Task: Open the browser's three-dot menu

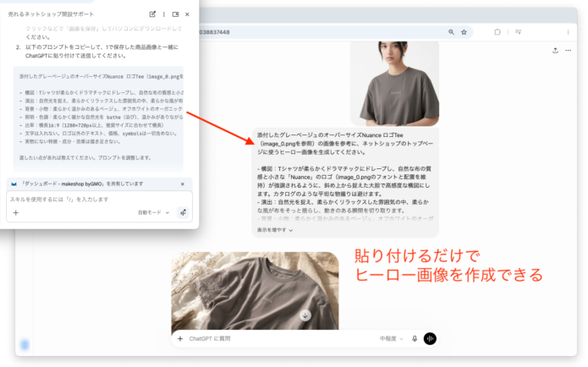Action: [x=569, y=32]
